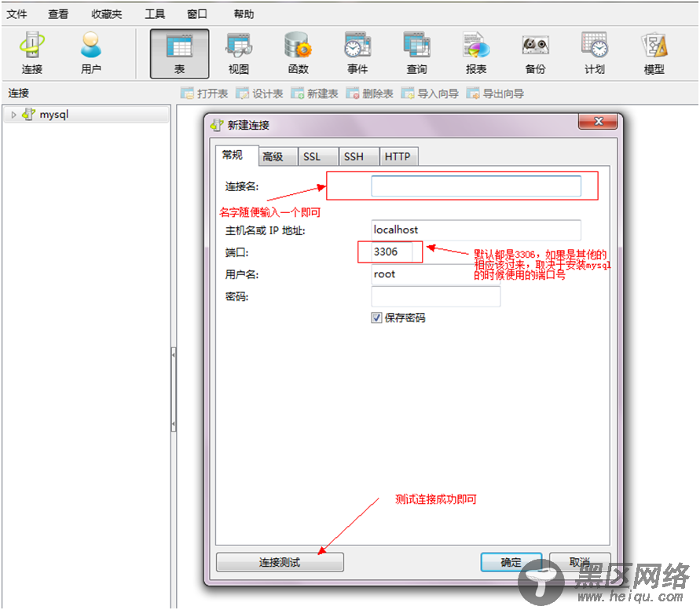
Task: Open the 用户 (User) manager icon
Action: pos(91,53)
